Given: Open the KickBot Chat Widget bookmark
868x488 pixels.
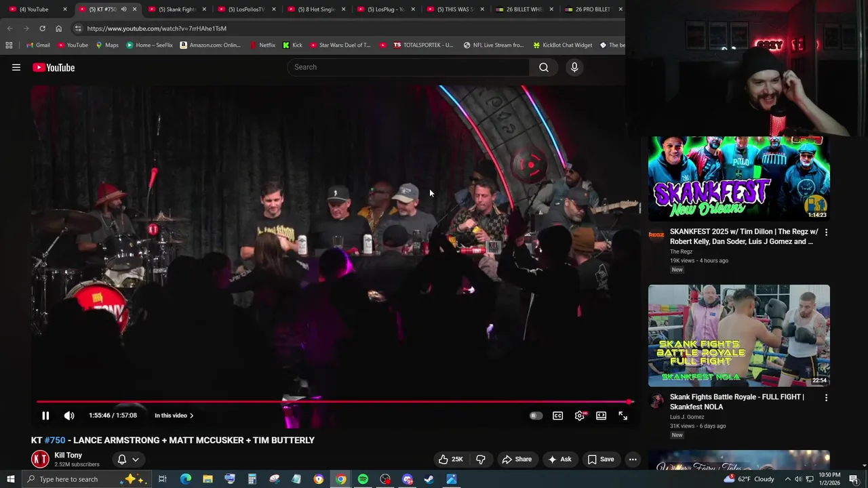Looking at the screenshot, I should click(563, 45).
